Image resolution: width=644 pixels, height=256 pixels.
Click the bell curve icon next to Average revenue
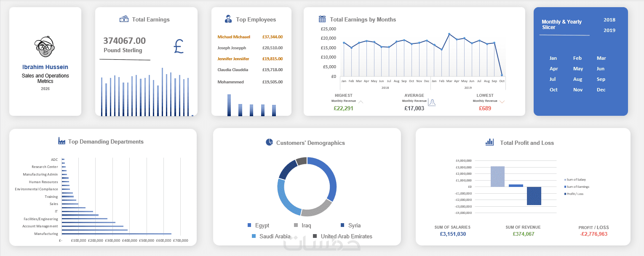point(432,102)
